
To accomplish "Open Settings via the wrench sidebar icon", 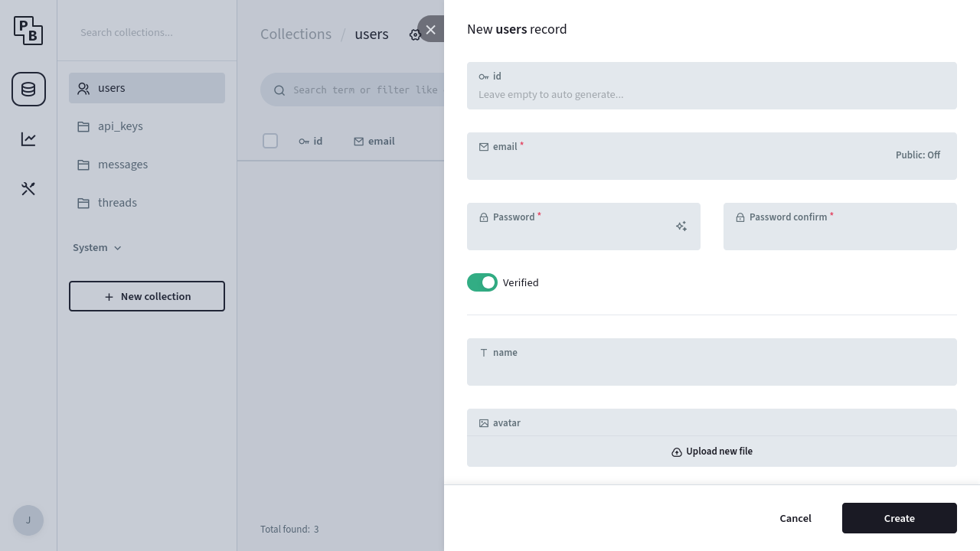I will [28, 188].
